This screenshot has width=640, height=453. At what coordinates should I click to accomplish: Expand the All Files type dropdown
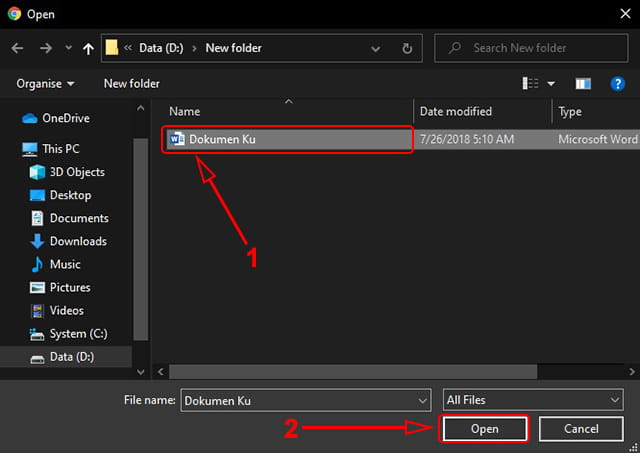point(614,400)
